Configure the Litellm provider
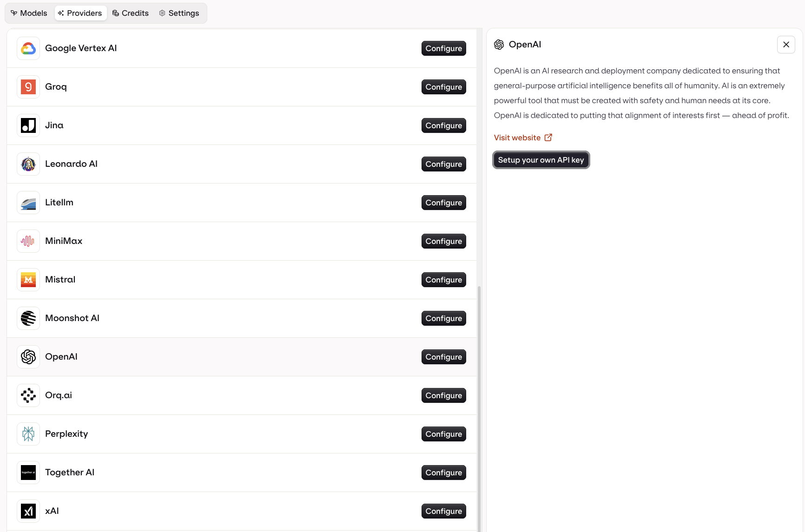This screenshot has width=805, height=532. coord(444,203)
